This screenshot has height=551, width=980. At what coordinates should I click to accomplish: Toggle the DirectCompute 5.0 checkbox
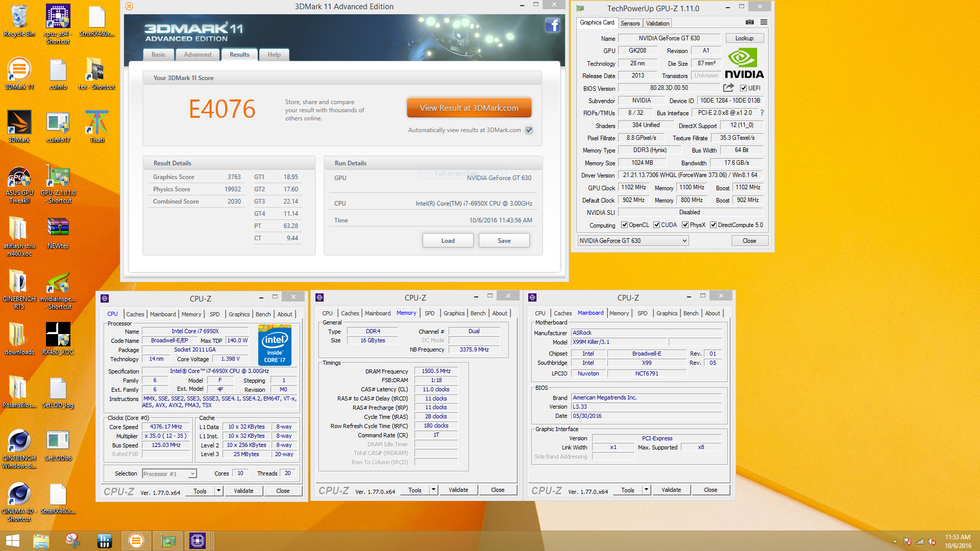coord(713,225)
